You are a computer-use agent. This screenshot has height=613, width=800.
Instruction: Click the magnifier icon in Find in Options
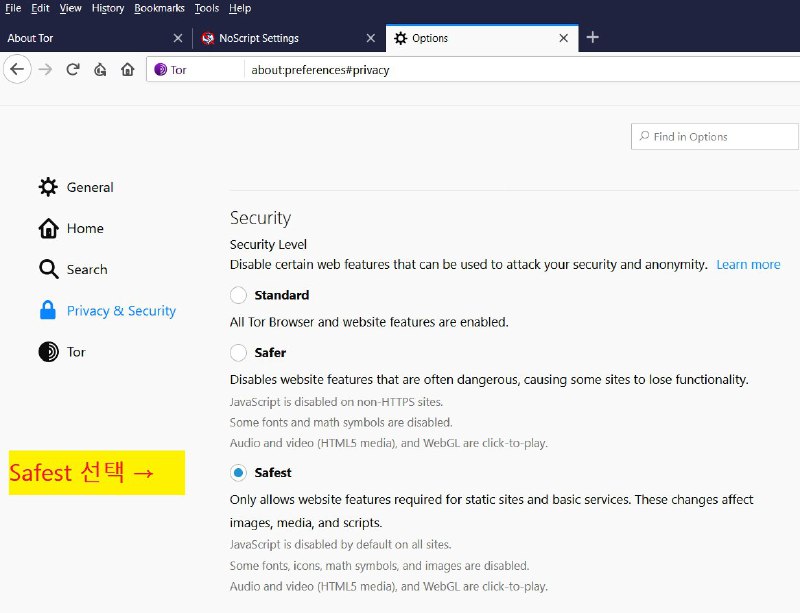644,136
